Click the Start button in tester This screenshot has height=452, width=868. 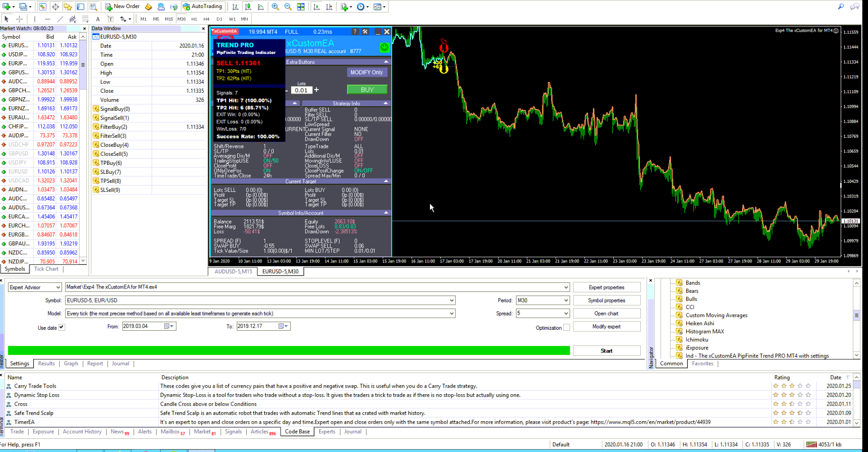tap(607, 351)
